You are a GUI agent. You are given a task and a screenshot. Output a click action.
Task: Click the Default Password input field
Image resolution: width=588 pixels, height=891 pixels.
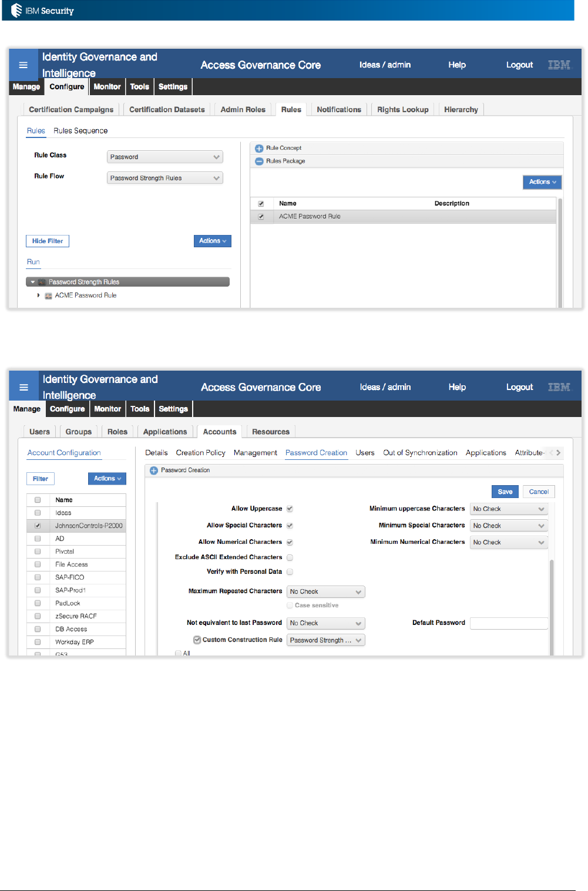(x=509, y=623)
